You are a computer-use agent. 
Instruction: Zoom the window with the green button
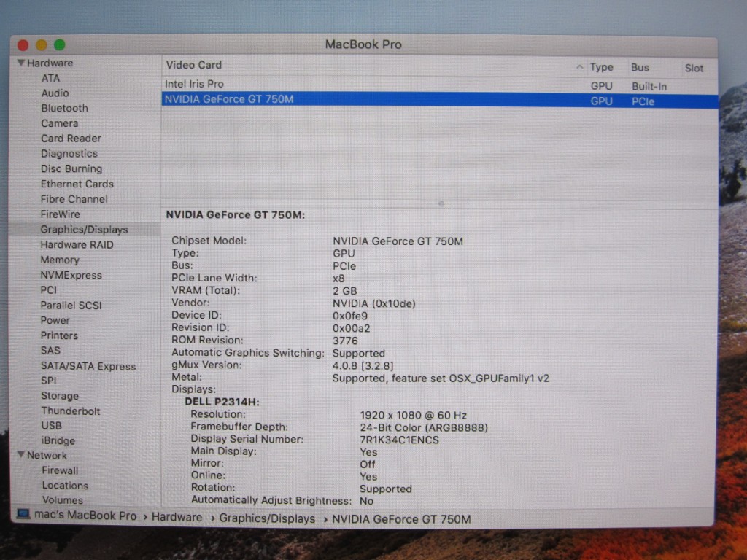60,45
